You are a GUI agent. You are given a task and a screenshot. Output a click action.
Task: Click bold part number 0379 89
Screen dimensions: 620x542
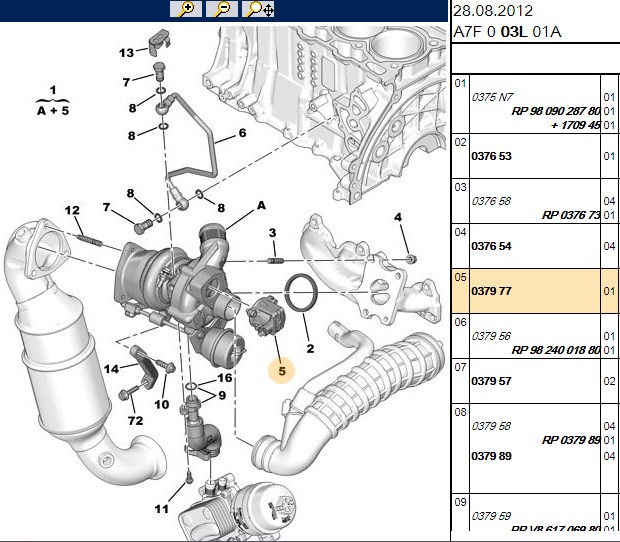(x=491, y=456)
